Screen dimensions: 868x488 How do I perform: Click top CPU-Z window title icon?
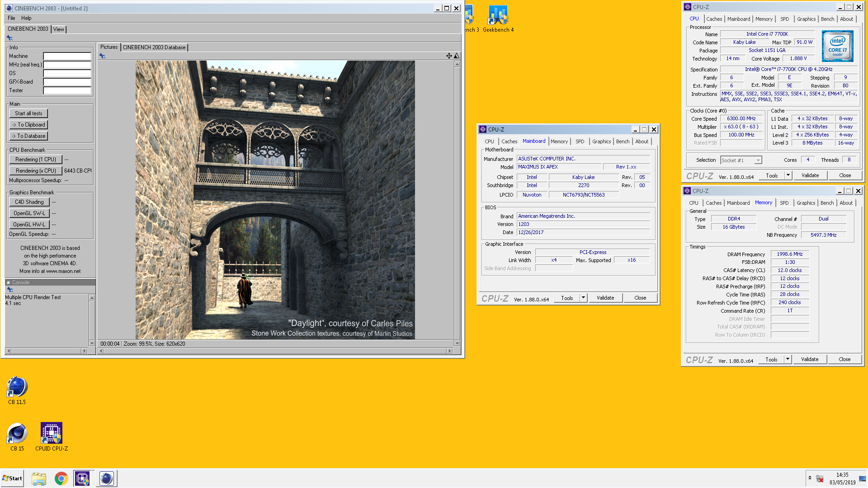point(688,7)
